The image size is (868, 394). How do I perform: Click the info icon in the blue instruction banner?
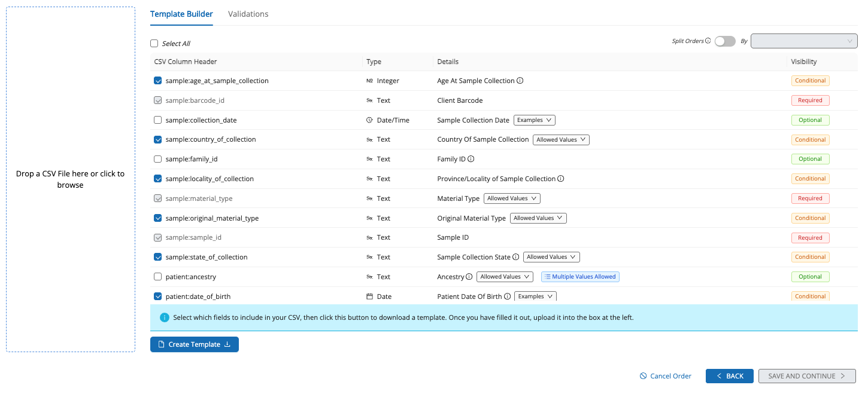pyautogui.click(x=165, y=317)
